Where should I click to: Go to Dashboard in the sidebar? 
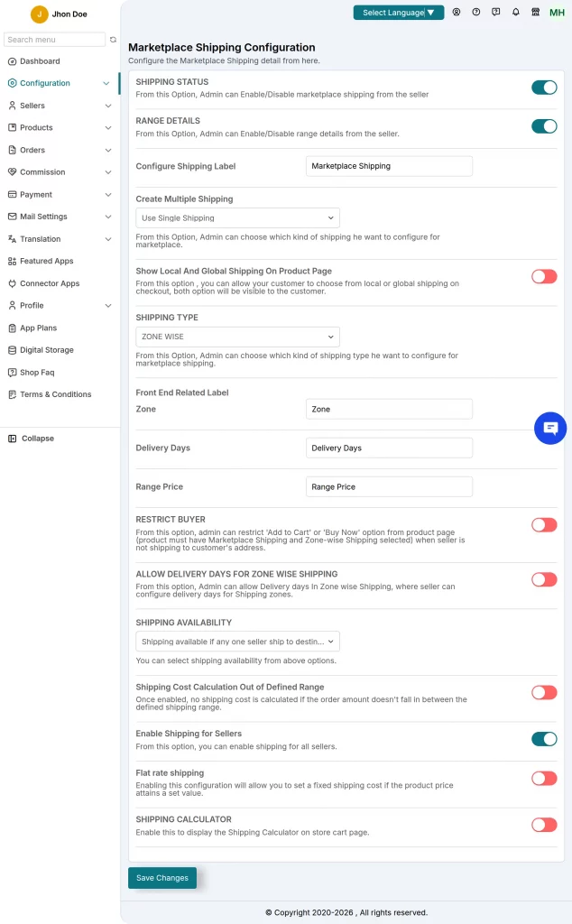(x=40, y=61)
